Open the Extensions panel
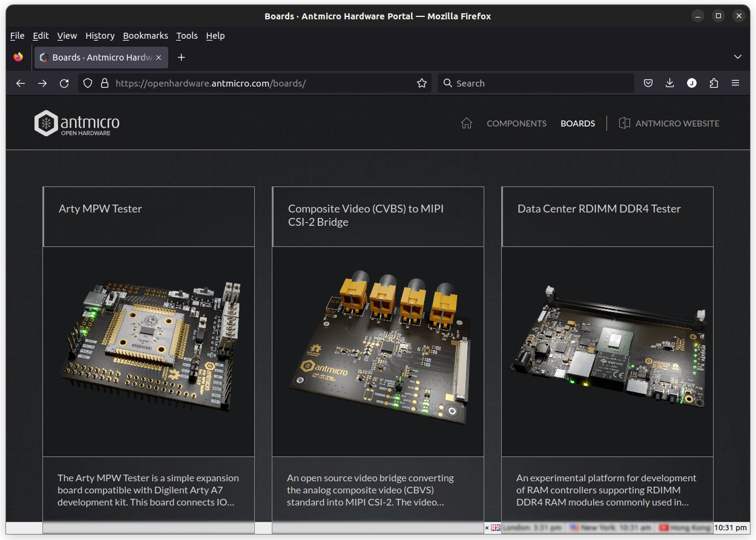Viewport: 756px width, 540px height. pos(714,84)
